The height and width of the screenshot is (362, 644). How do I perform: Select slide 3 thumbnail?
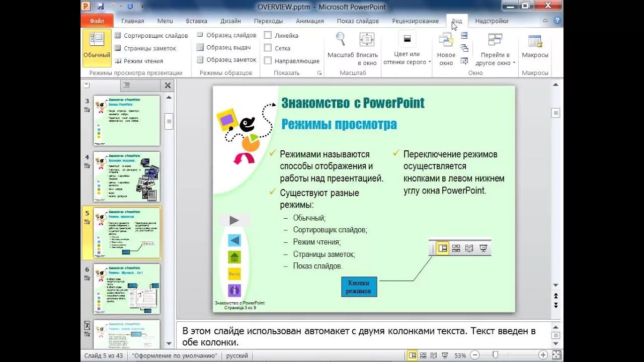[x=126, y=121]
